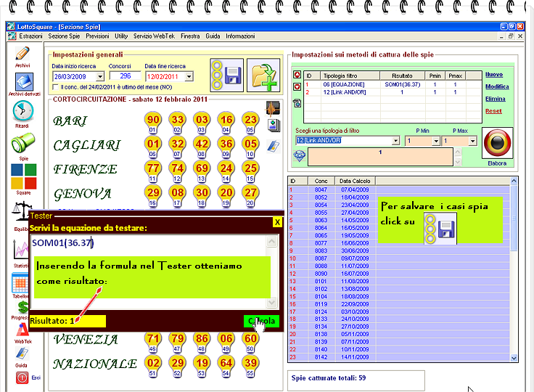The image size is (534, 392).
Task: Open the Guida sidebar icon
Action: [22, 354]
